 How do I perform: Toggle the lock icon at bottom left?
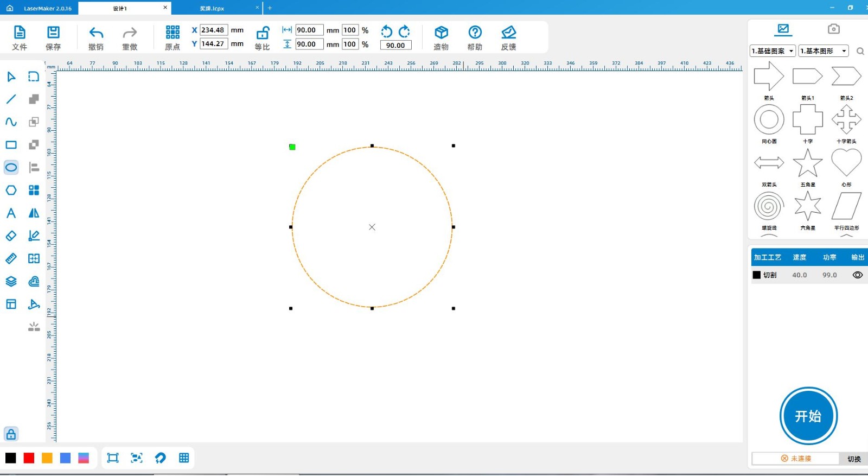(x=11, y=434)
